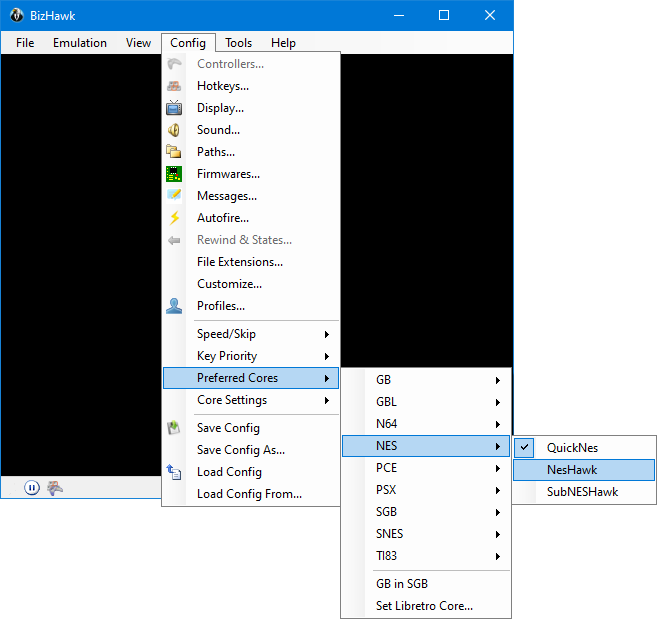657x619 pixels.
Task: Click the pause icon in status bar
Action: point(32,488)
